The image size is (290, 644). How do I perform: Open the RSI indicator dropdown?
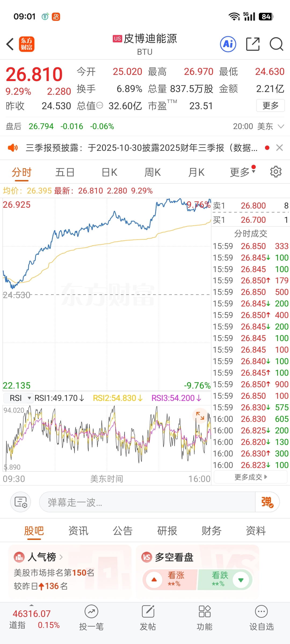tap(18, 398)
